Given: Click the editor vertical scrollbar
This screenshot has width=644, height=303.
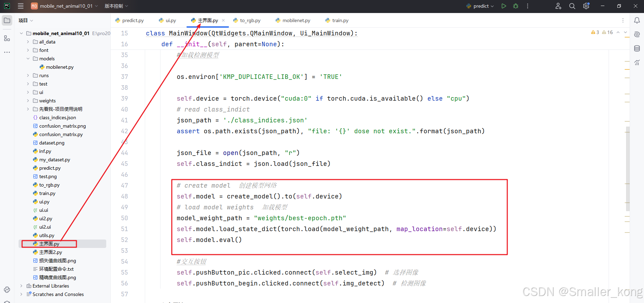Looking at the screenshot, I should click(628, 168).
